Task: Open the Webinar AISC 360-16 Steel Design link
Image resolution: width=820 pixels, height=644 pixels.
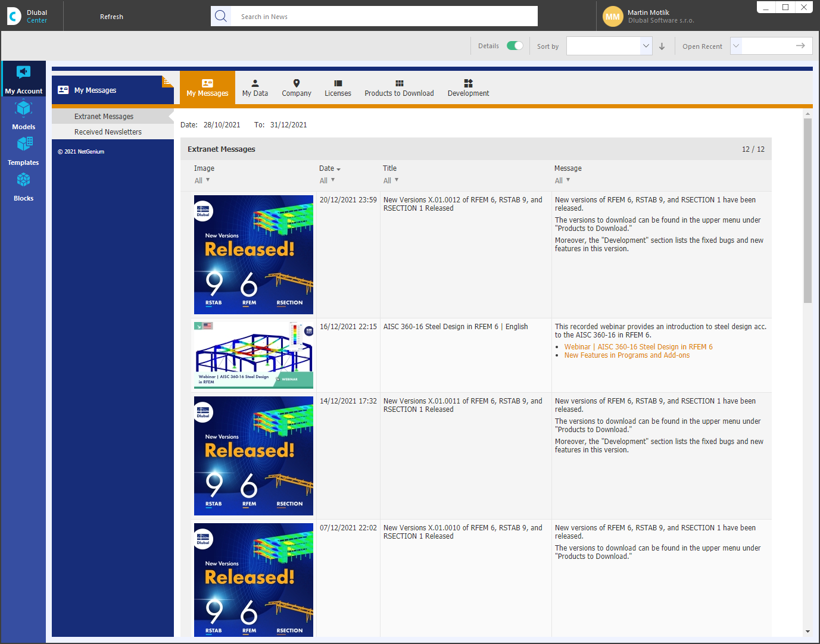Action: tap(638, 347)
